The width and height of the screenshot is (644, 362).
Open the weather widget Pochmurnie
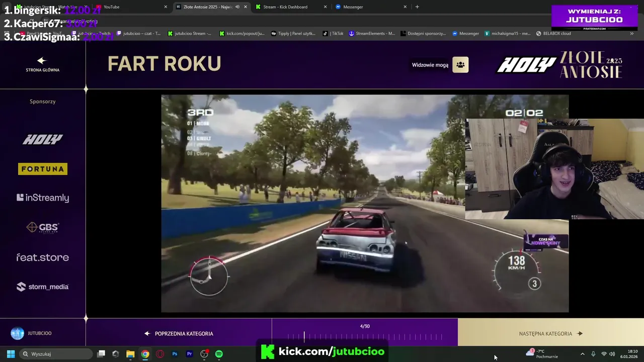(x=542, y=354)
